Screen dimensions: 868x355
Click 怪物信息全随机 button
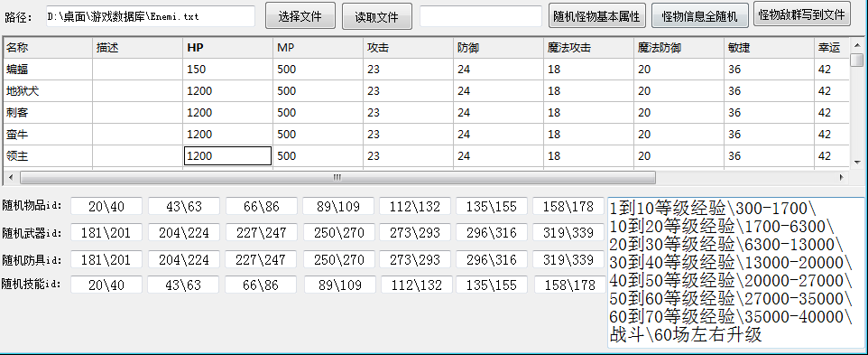pyautogui.click(x=699, y=16)
